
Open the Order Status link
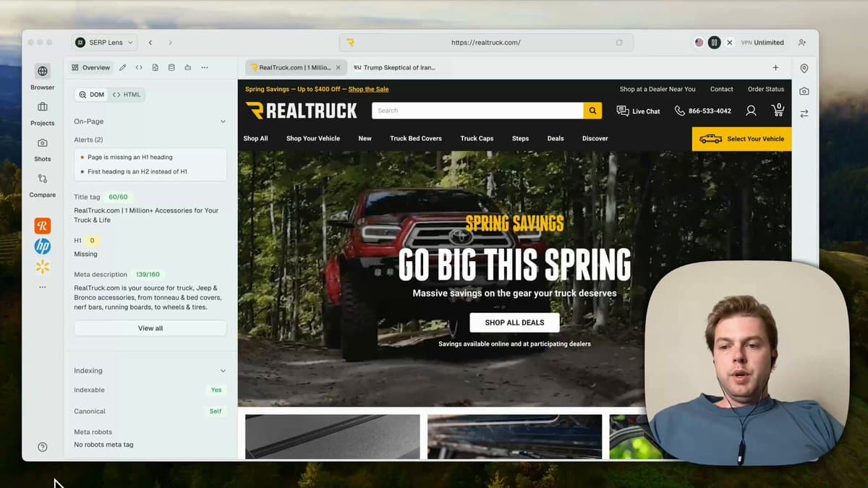766,89
